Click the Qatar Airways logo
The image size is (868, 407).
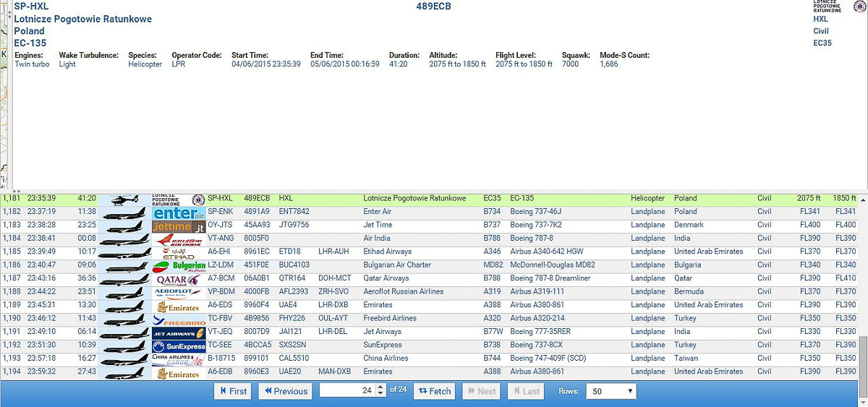pos(179,279)
